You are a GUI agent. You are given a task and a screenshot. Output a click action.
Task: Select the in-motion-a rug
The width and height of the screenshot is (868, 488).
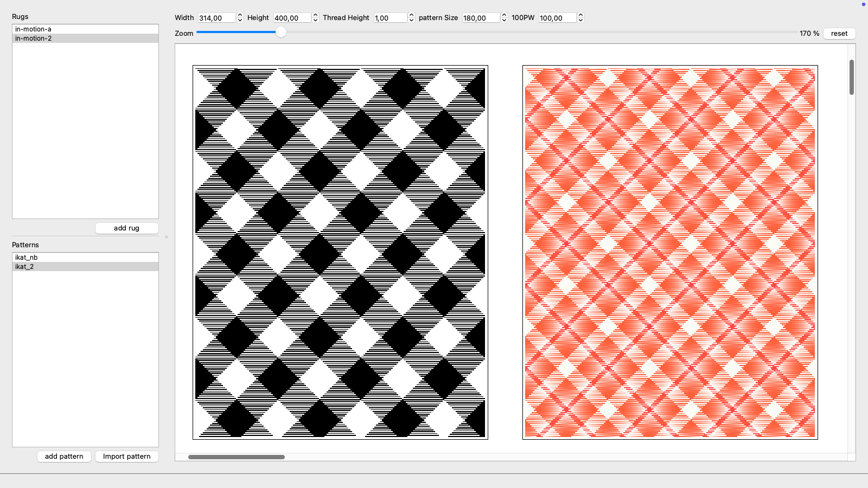click(x=33, y=29)
